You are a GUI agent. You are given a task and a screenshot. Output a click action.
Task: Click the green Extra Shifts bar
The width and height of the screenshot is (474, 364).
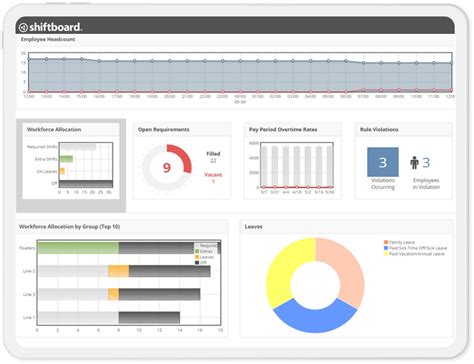[x=66, y=159]
